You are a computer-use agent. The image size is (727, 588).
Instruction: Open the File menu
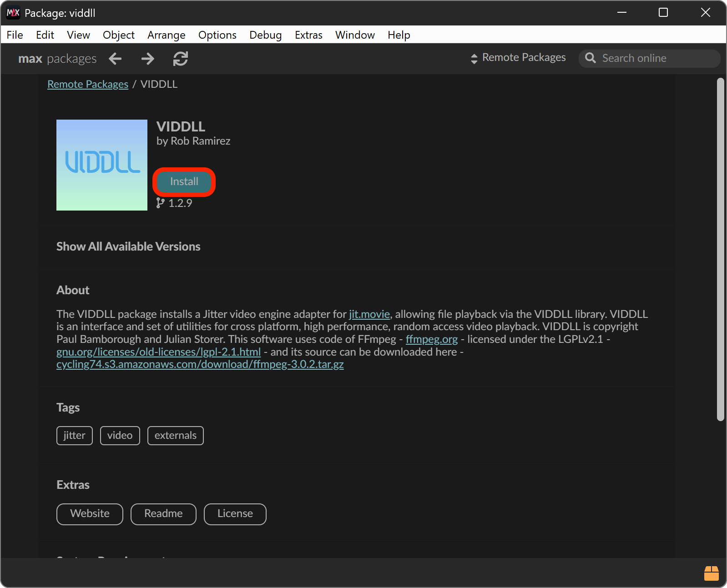[15, 35]
